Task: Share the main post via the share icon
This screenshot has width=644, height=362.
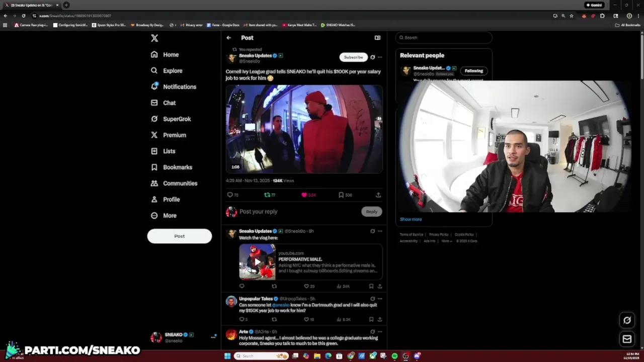Action: (378, 195)
